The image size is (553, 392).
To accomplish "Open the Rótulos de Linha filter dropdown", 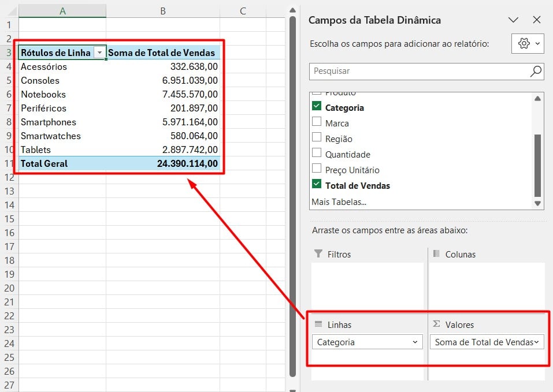I will pos(99,53).
